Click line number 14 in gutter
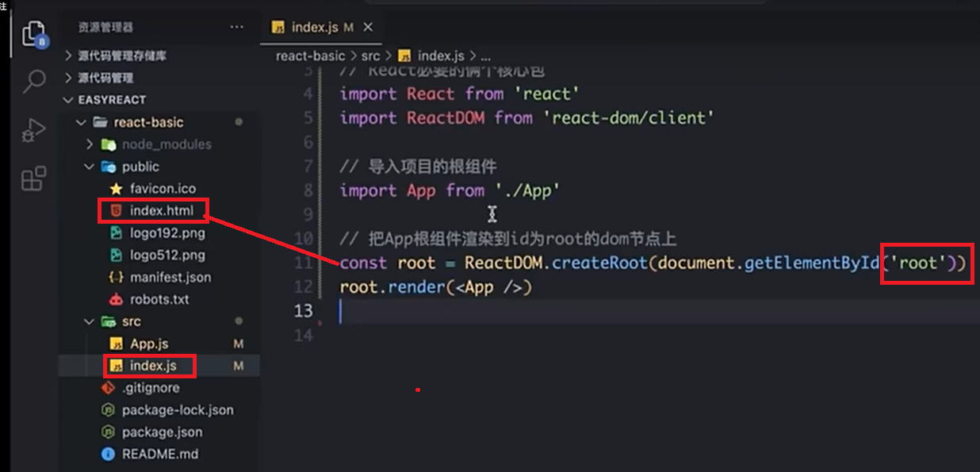Viewport: 980px width, 472px height. (x=304, y=335)
